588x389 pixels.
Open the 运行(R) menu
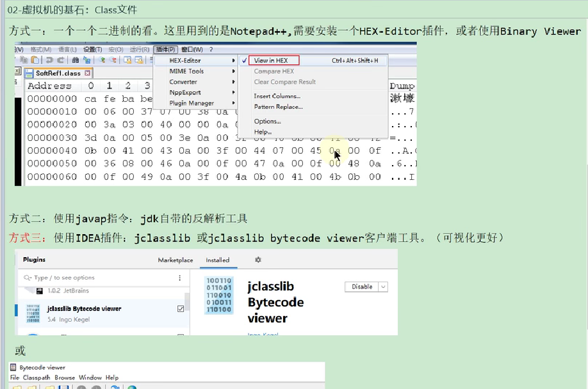[140, 49]
